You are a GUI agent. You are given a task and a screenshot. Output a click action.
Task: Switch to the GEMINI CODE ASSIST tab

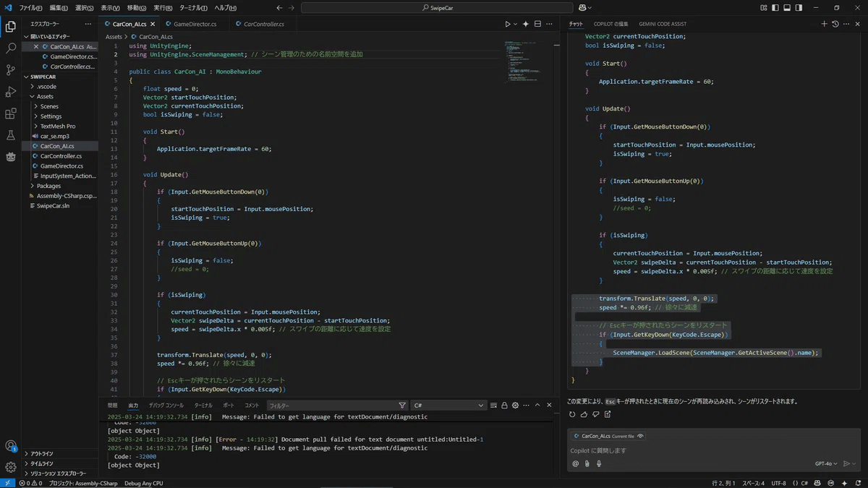pyautogui.click(x=662, y=24)
